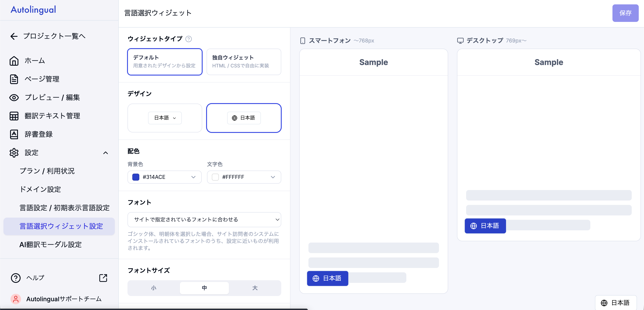Click the Autolingual logo link
The height and width of the screenshot is (310, 644).
click(x=33, y=9)
